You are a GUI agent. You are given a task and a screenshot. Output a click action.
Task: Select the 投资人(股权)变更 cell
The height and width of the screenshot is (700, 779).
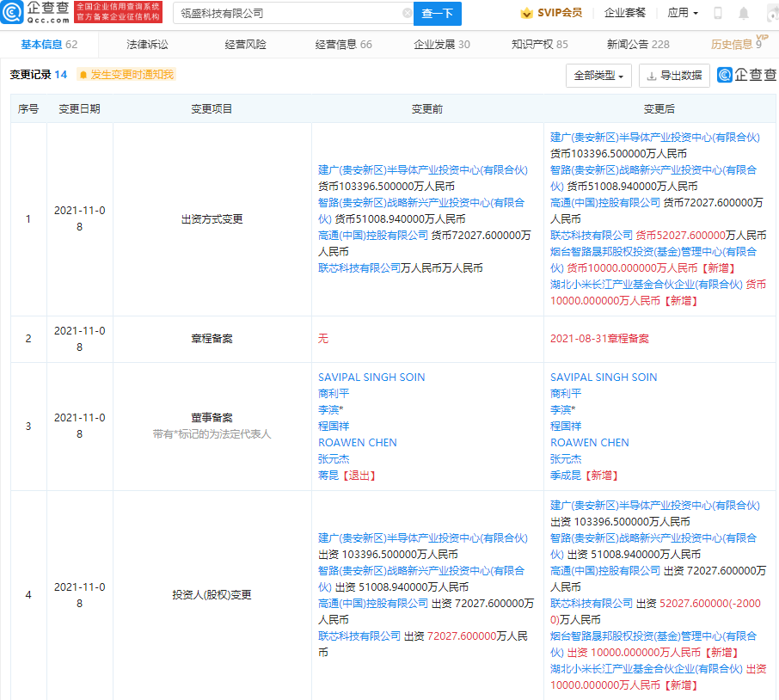[212, 595]
